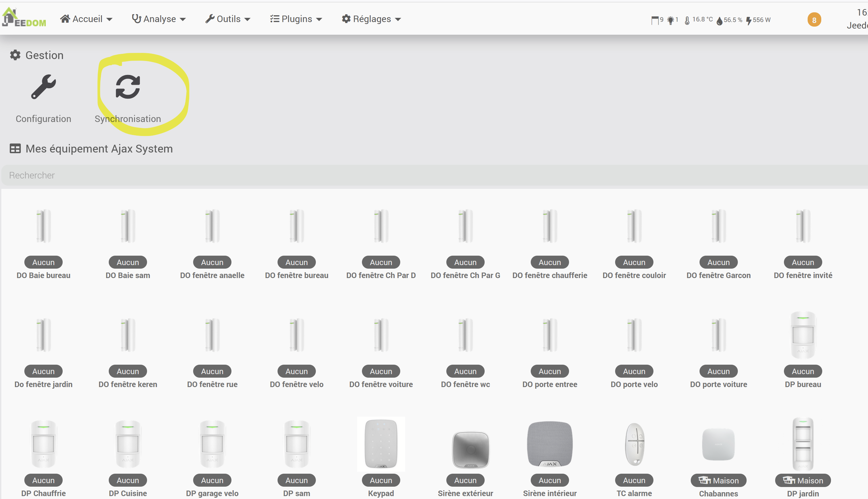Click the Synchronisation refresh icon
The image size is (868, 499).
[x=128, y=87]
